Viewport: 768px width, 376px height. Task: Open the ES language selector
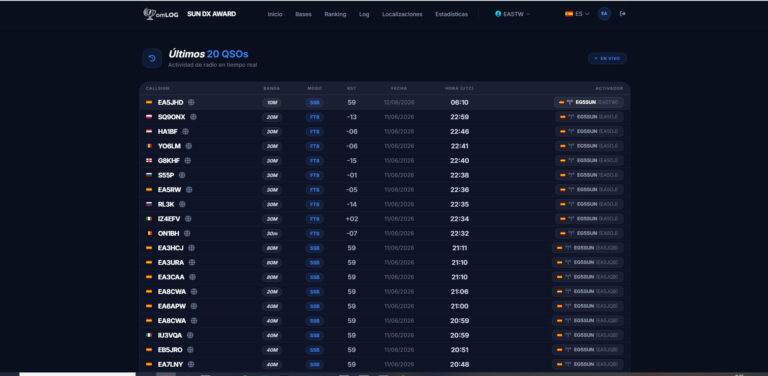577,14
